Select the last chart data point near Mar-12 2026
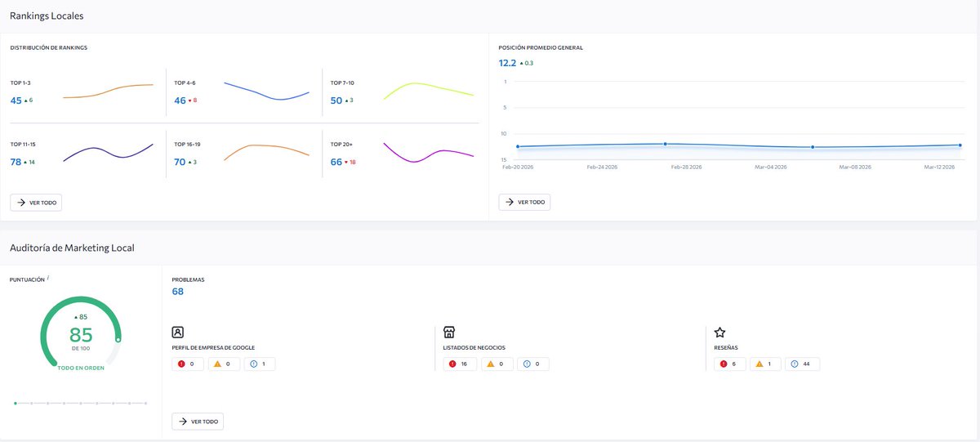This screenshot has width=980, height=442. click(x=959, y=145)
